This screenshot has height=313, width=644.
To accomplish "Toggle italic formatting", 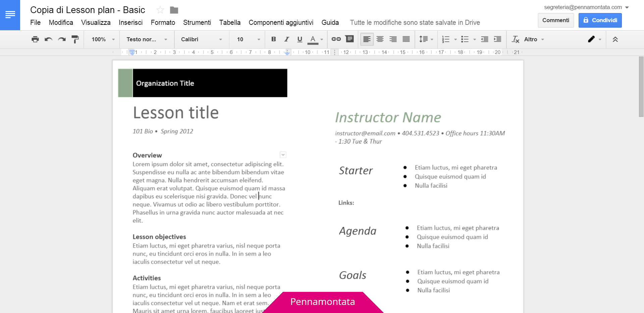I will click(x=286, y=39).
